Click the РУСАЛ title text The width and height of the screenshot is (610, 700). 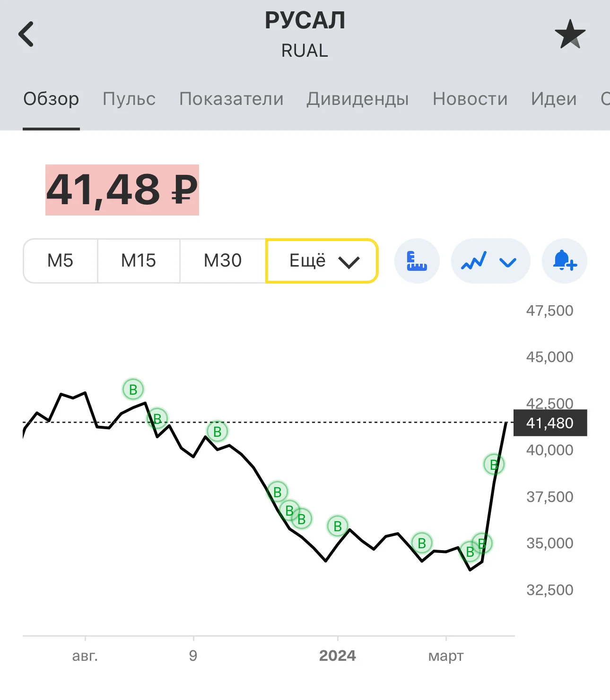click(x=305, y=20)
